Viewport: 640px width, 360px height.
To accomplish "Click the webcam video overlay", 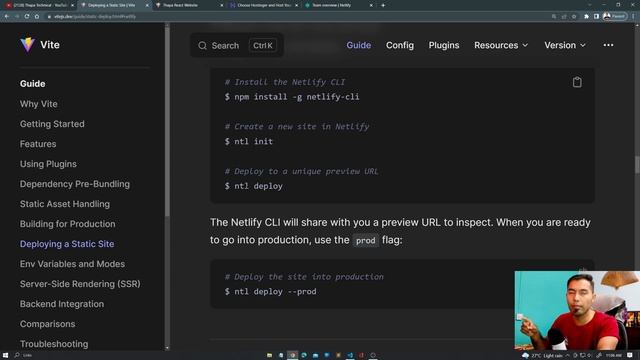I will pos(577,310).
